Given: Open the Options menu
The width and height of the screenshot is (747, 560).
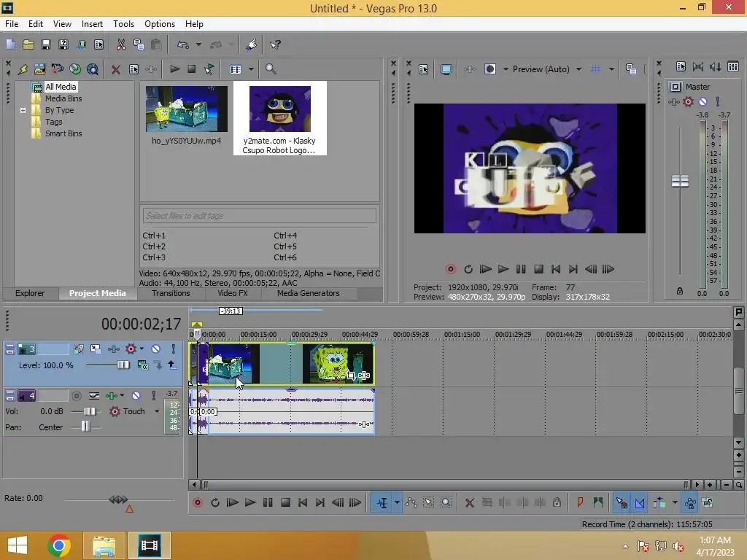Looking at the screenshot, I should 160,24.
